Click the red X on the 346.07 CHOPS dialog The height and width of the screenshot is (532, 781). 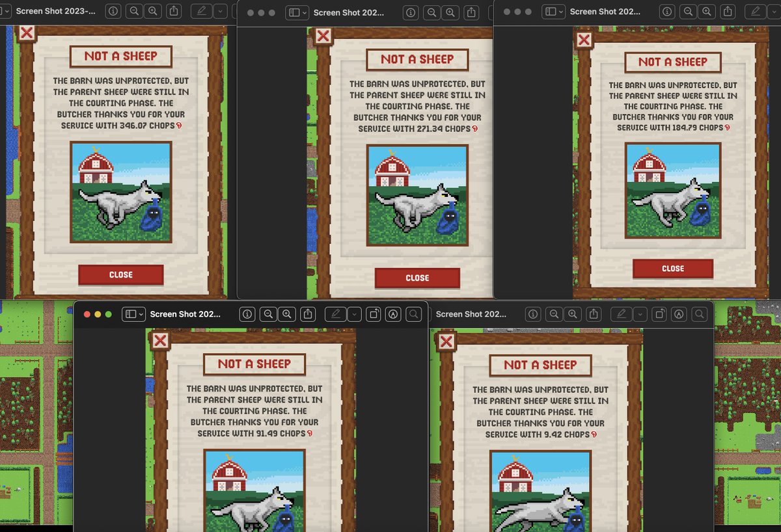[26, 33]
